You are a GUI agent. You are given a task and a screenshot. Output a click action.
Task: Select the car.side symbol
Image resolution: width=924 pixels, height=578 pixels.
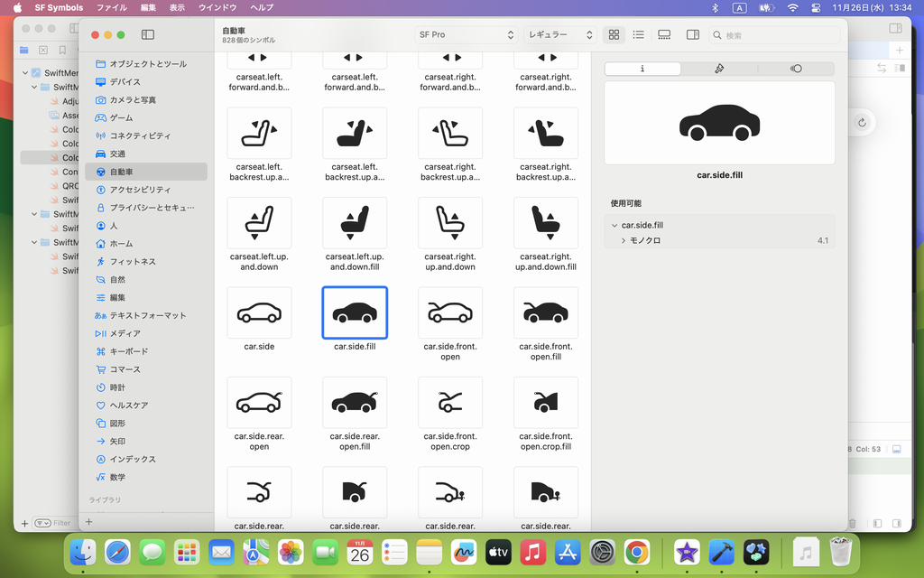pyautogui.click(x=259, y=313)
